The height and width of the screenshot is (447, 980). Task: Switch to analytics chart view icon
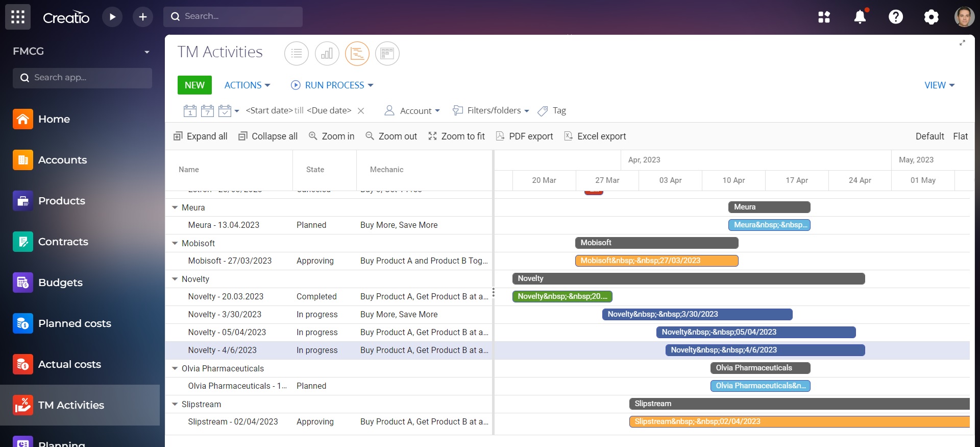[327, 53]
